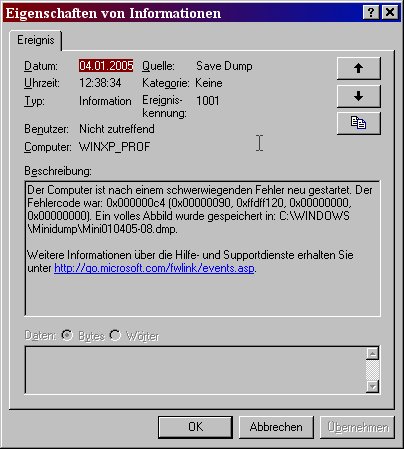404x449 pixels.
Task: Click the Übernehmen button
Action: pos(357,427)
